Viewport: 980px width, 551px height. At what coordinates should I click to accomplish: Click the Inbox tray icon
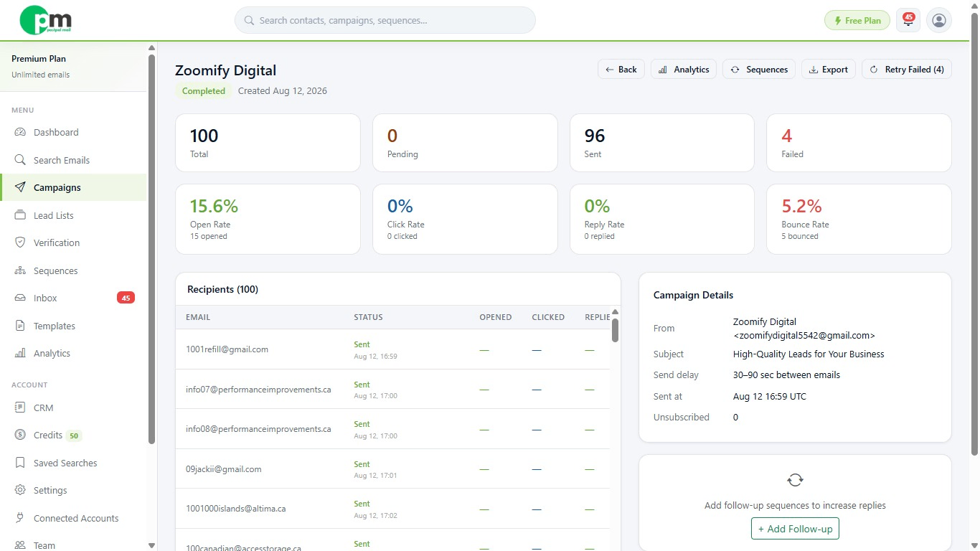click(20, 298)
